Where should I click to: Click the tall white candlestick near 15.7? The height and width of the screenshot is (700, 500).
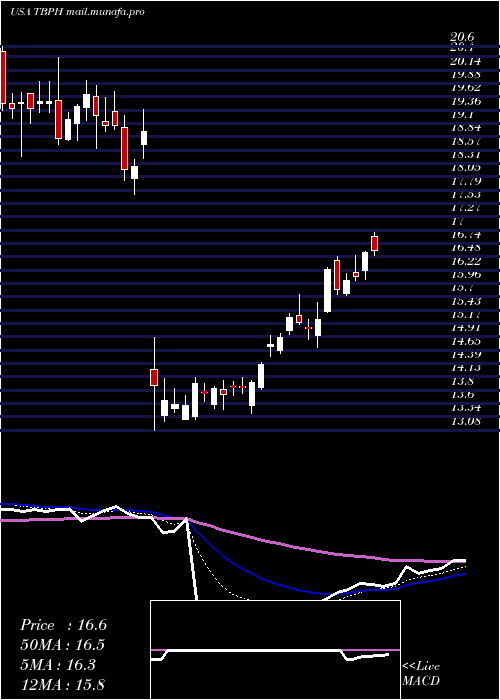click(x=328, y=290)
